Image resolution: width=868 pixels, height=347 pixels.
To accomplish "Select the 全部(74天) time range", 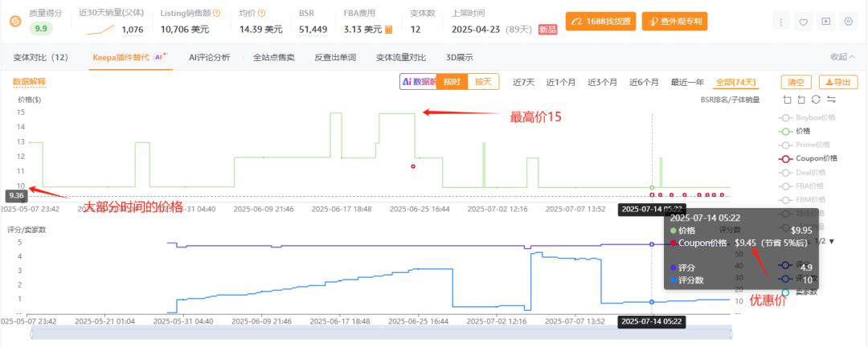I will [x=735, y=82].
